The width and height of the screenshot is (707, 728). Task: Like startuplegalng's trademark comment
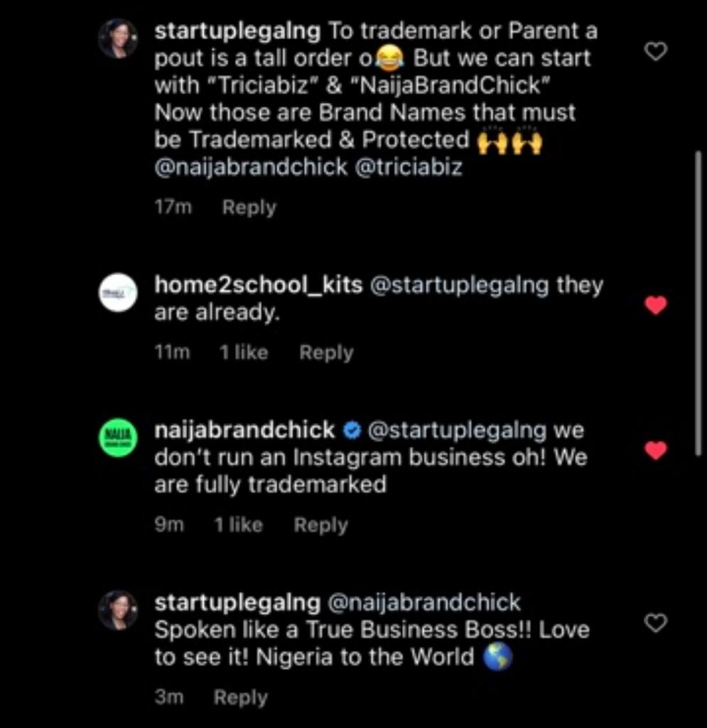tap(655, 51)
